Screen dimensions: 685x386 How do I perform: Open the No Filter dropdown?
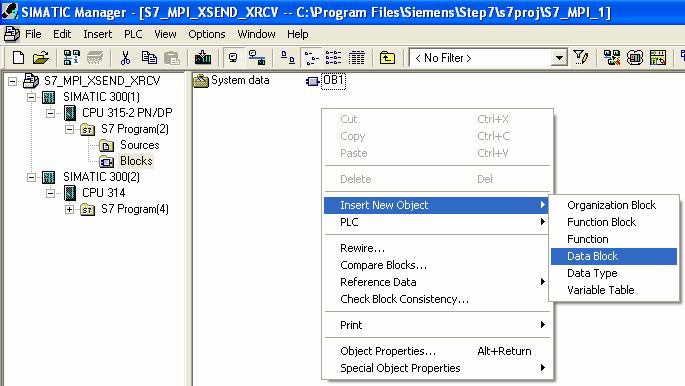(559, 58)
